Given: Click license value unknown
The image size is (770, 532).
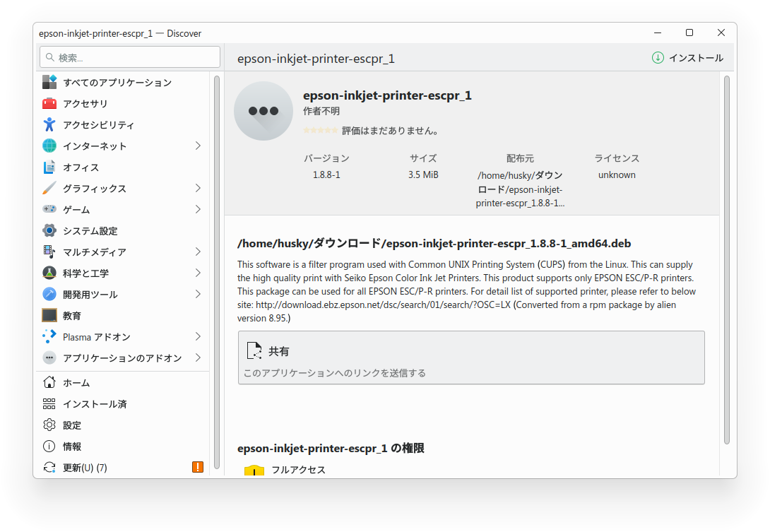Looking at the screenshot, I should [x=617, y=175].
